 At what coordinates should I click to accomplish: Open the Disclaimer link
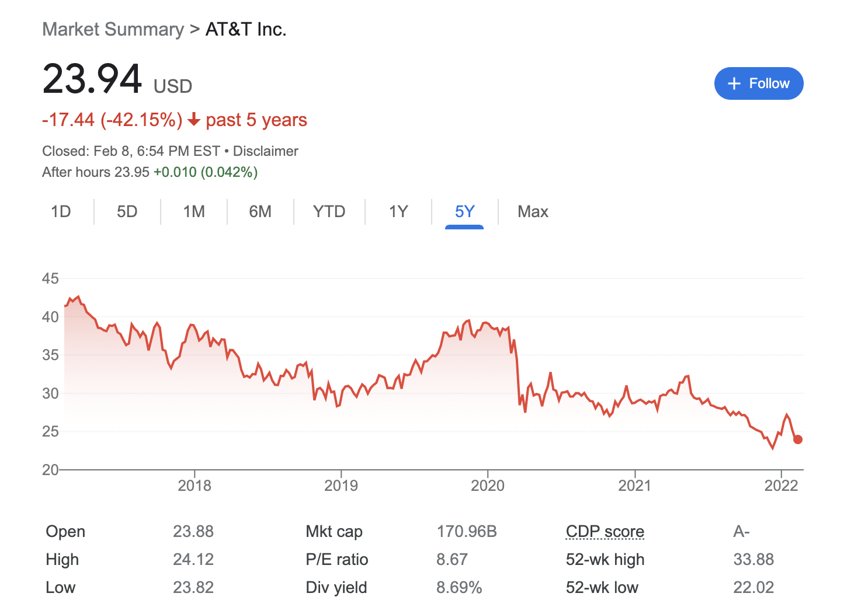click(x=265, y=151)
